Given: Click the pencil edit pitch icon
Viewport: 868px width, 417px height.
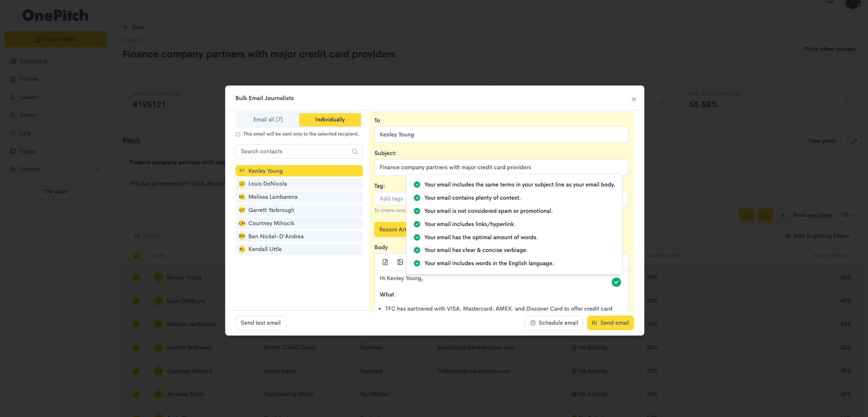Looking at the screenshot, I should click(x=854, y=141).
